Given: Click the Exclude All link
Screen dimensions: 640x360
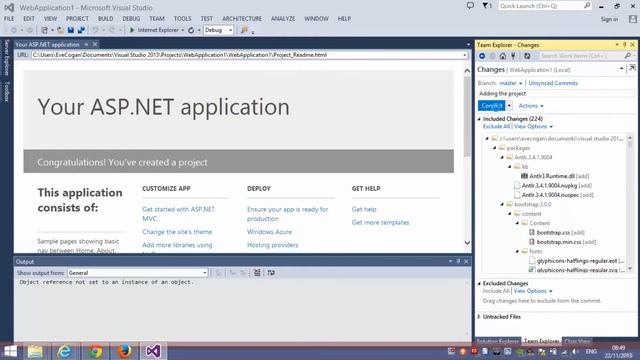Looking at the screenshot, I should pos(496,127).
